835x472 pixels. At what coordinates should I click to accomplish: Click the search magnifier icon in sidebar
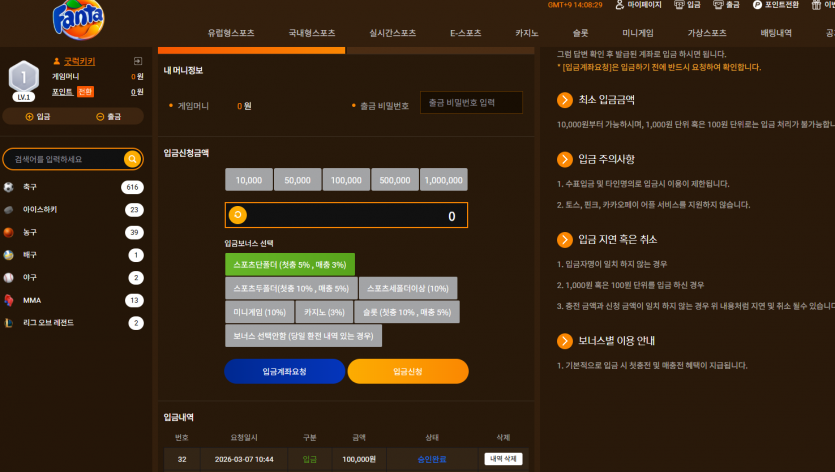click(x=132, y=159)
